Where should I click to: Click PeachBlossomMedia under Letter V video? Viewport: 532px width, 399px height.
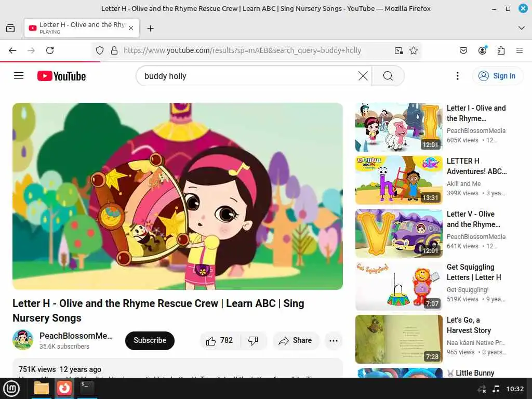click(x=476, y=236)
